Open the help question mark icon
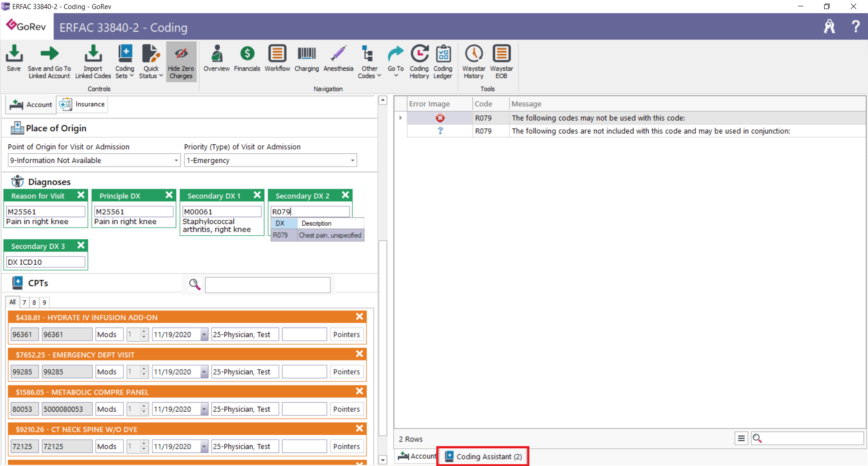Viewport: 868px width, 466px height. (855, 26)
